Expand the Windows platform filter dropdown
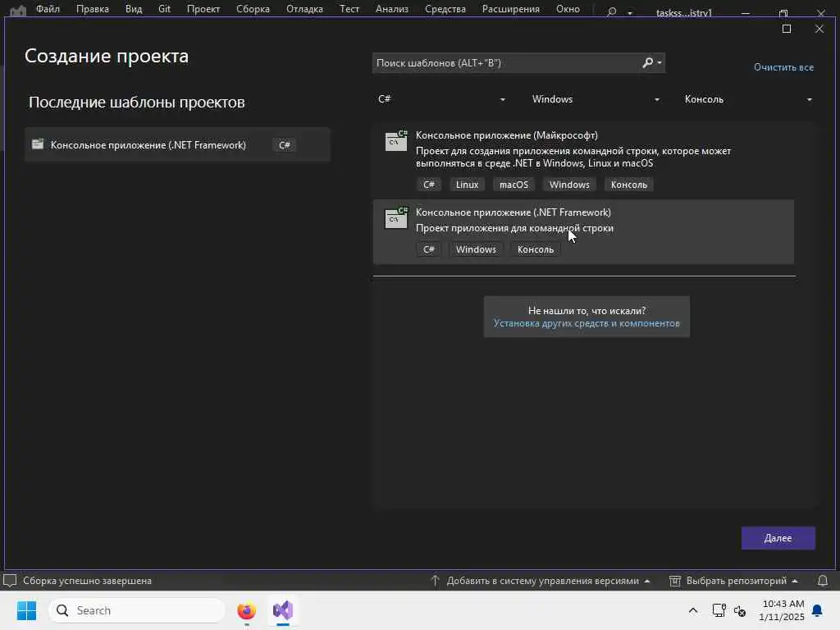840x630 pixels. [596, 99]
